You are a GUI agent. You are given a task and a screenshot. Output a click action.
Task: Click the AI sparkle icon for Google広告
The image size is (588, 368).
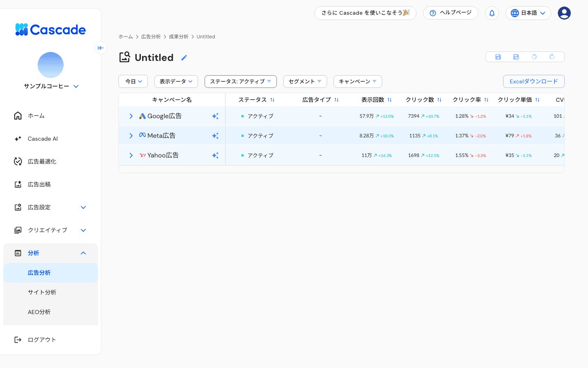215,116
